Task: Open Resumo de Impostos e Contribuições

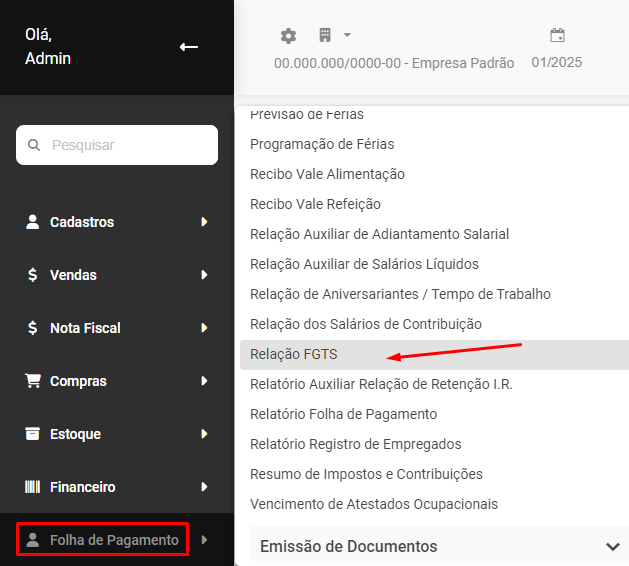Action: (366, 474)
